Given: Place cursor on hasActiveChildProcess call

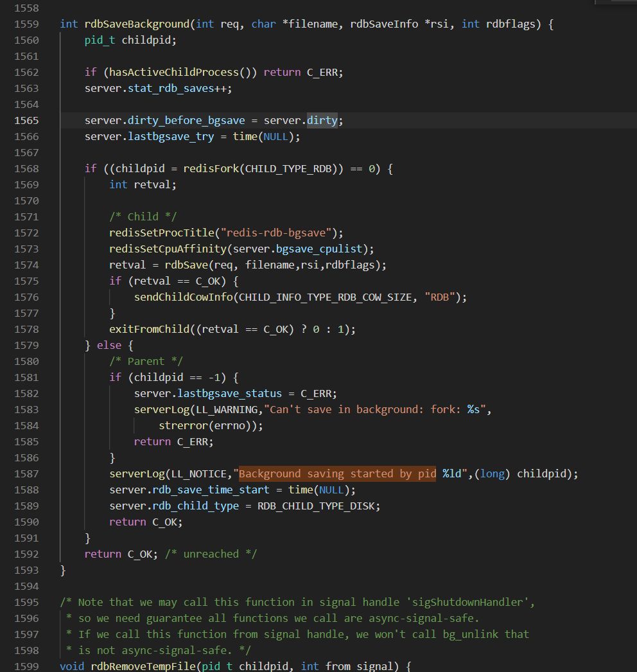Looking at the screenshot, I should click(174, 73).
